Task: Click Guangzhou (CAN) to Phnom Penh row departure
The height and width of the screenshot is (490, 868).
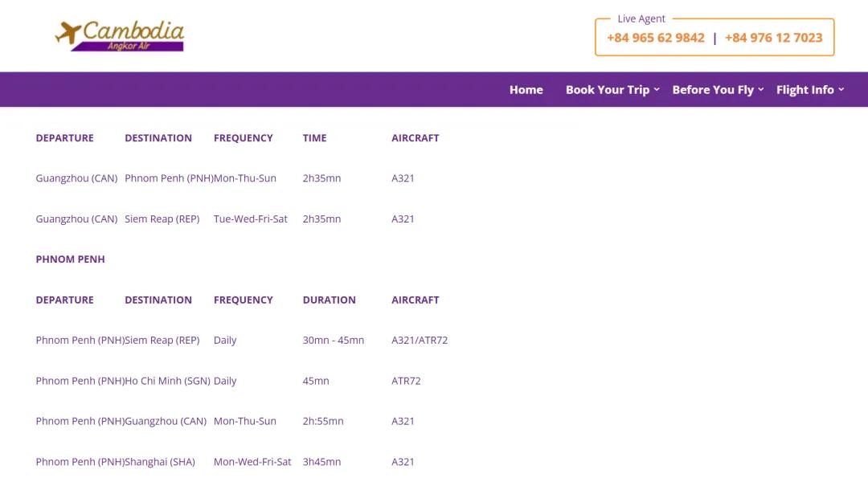Action: [76, 178]
